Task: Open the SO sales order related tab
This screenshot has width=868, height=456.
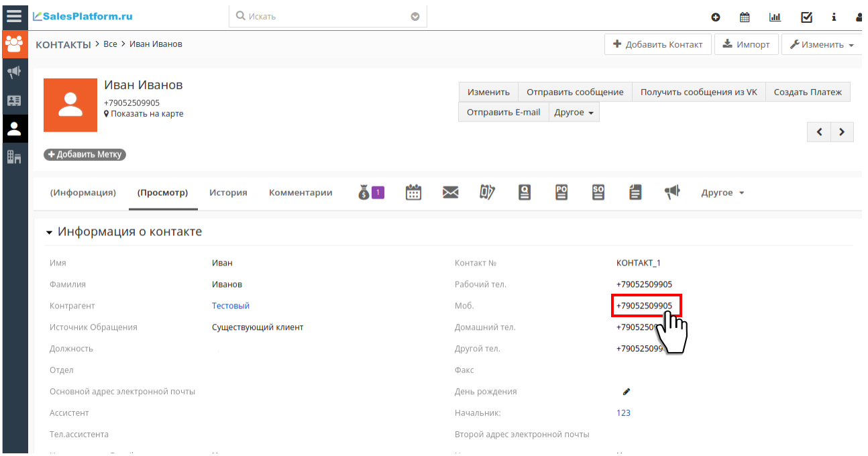Action: coord(598,192)
